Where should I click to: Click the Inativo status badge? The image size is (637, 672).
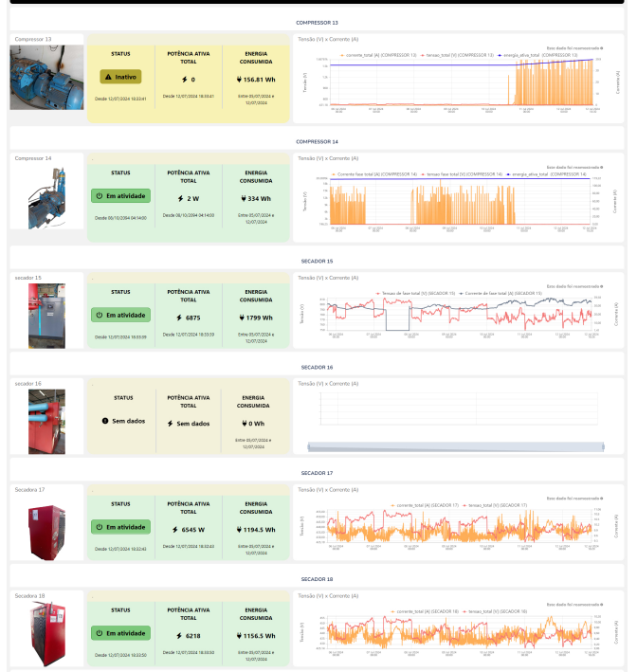pos(120,77)
